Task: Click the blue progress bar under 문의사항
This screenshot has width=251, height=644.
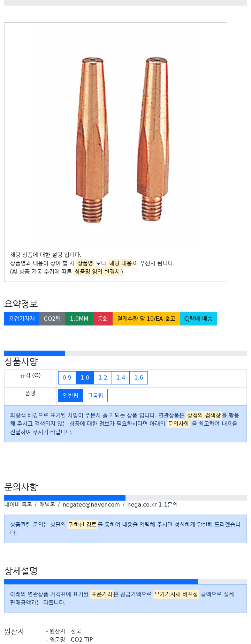Action: point(65,498)
